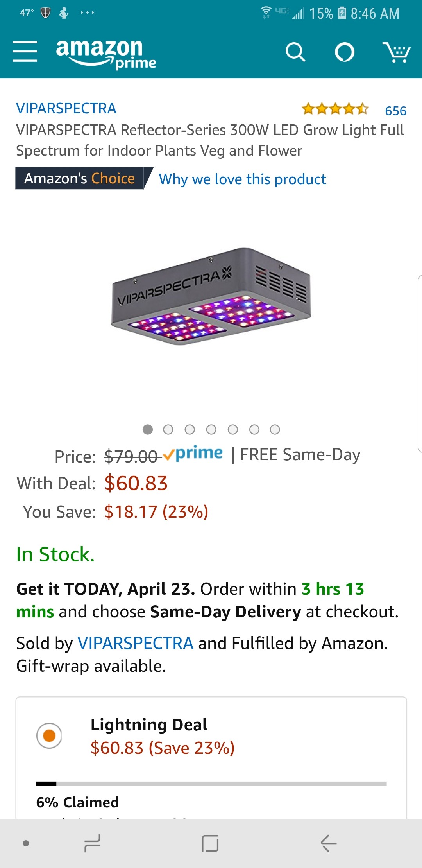Jump to the second product image dot
Viewport: 422px width, 868px height.
[x=168, y=430]
